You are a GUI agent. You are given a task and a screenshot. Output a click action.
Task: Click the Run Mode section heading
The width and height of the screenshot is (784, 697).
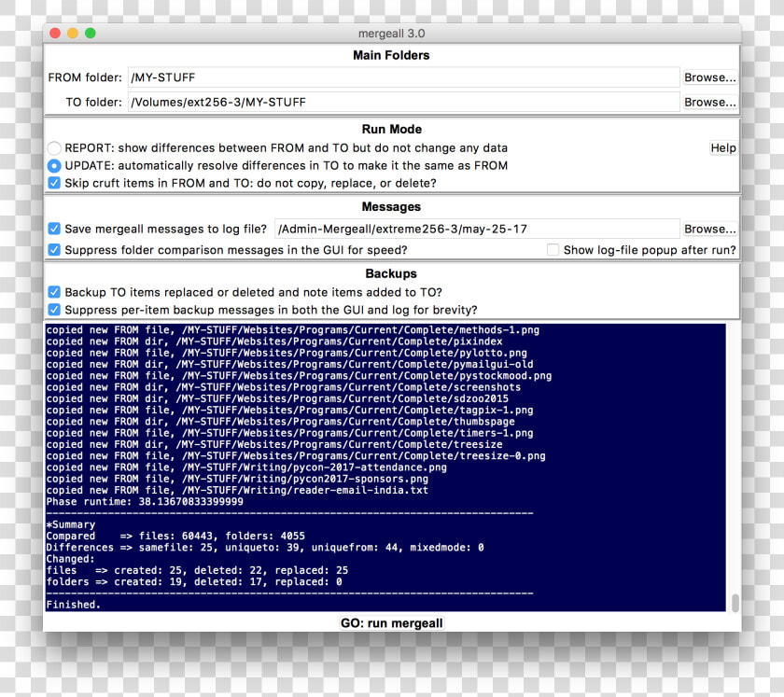tap(391, 129)
